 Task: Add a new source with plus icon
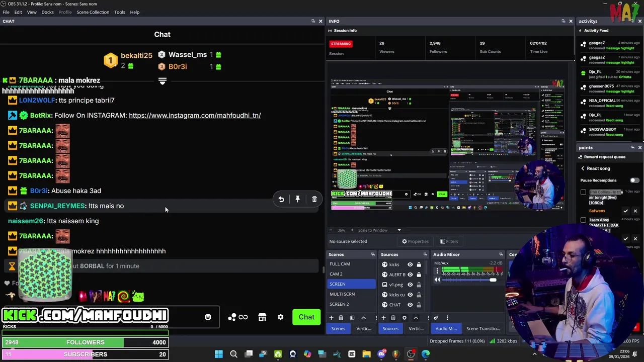tap(383, 318)
